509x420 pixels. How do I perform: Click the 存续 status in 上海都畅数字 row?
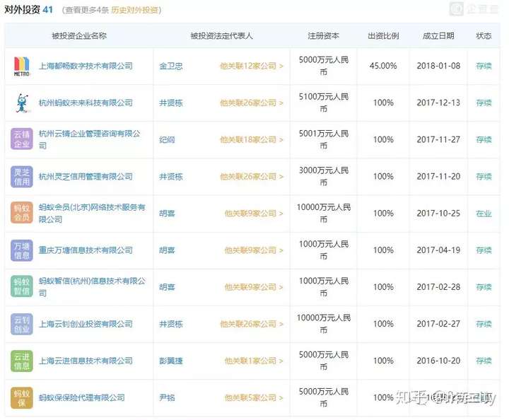point(484,66)
